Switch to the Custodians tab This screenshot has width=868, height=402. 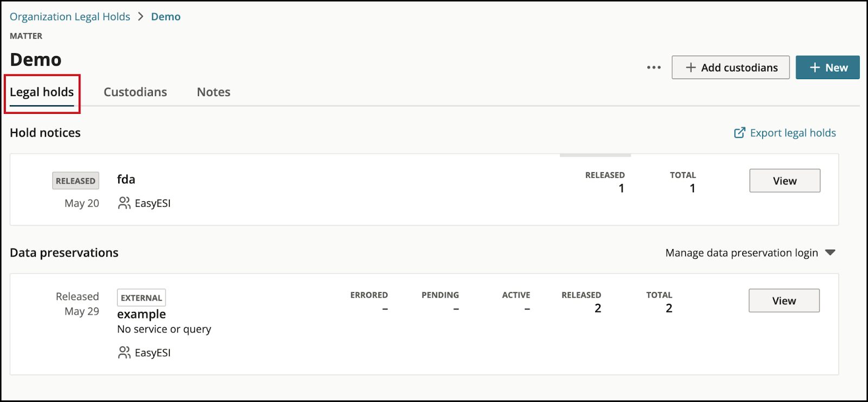click(135, 92)
